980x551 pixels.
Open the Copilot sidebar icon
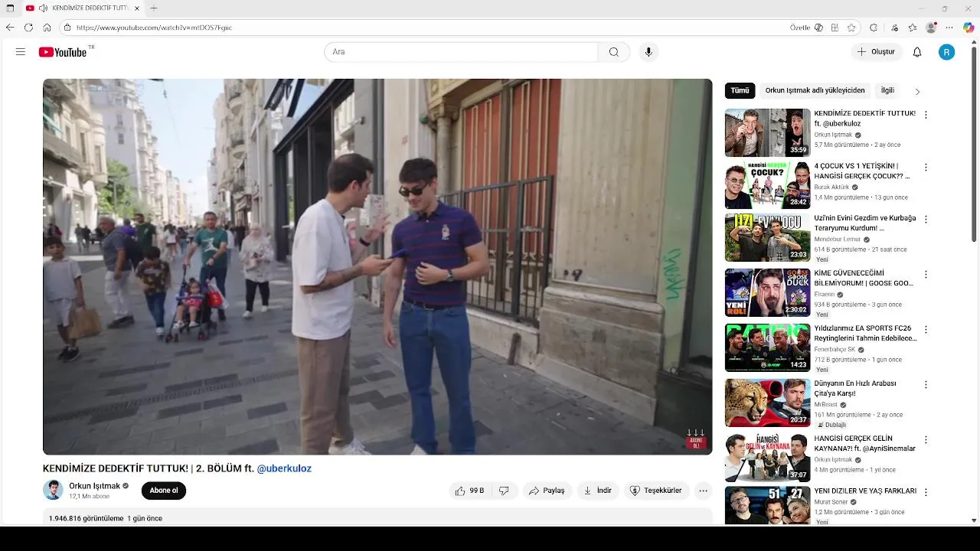pyautogui.click(x=969, y=28)
